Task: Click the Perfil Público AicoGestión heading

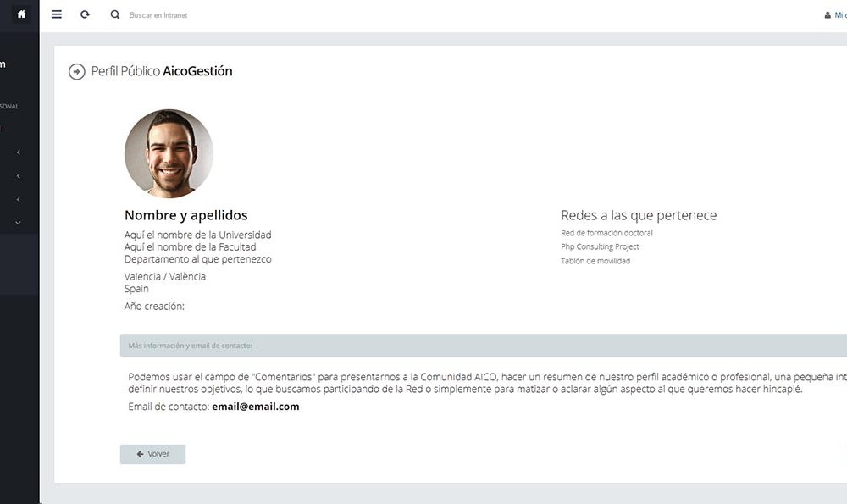Action: pos(162,71)
